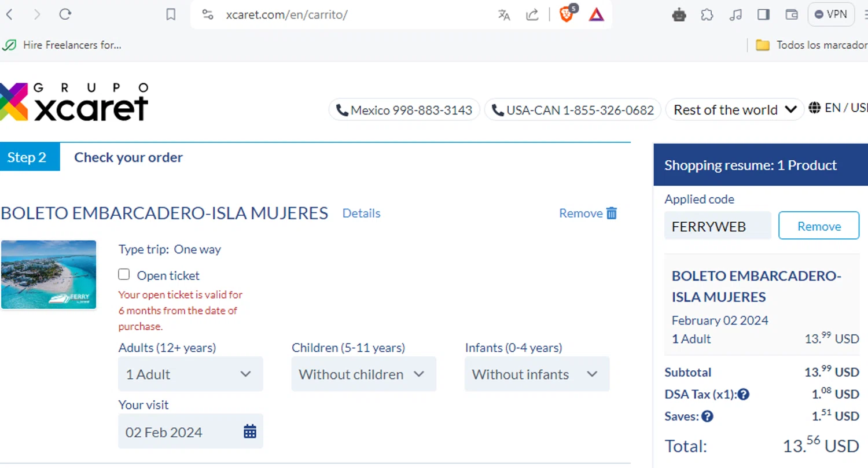This screenshot has height=468, width=868.
Task: Open the Adults dropdown showing 1 Adult
Action: pyautogui.click(x=190, y=374)
